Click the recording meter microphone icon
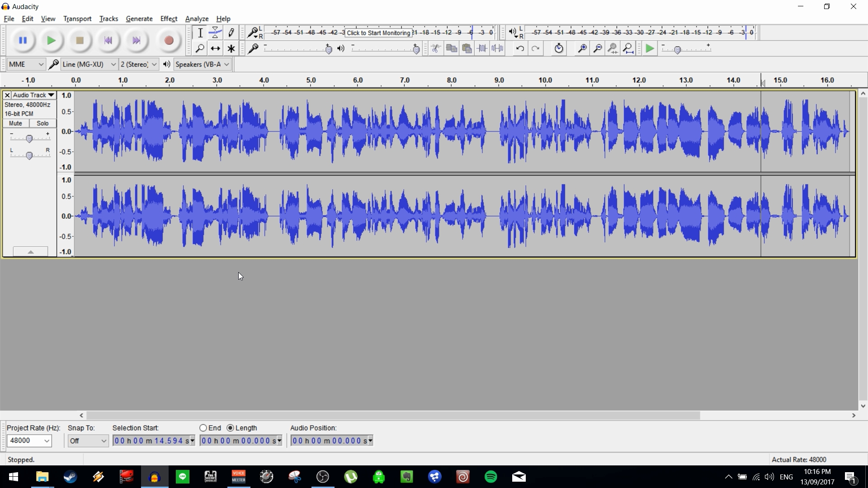The height and width of the screenshot is (488, 868). 252,32
